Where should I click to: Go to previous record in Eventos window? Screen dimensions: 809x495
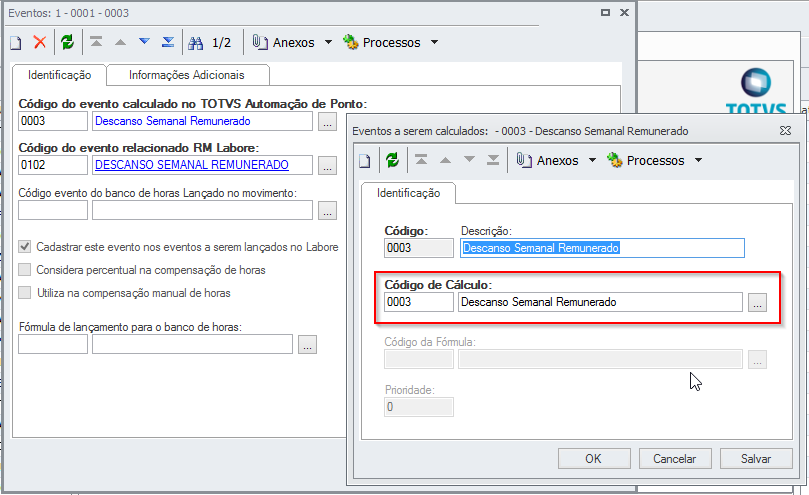point(120,42)
